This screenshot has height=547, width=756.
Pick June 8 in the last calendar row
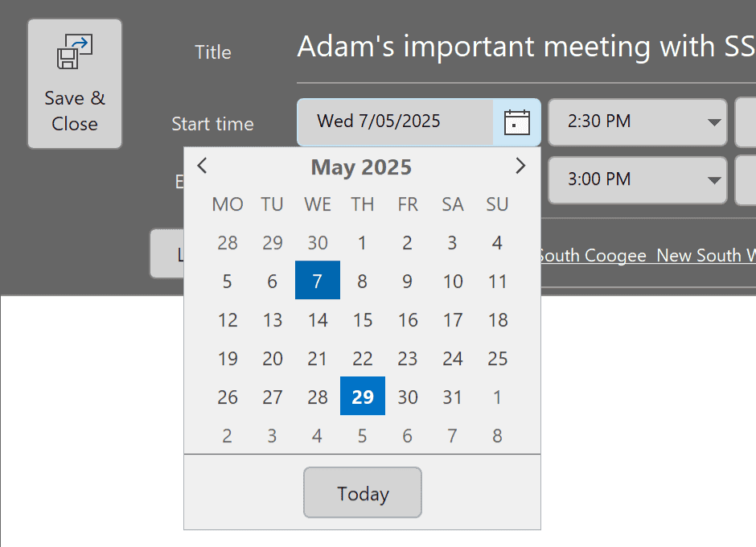point(498,435)
